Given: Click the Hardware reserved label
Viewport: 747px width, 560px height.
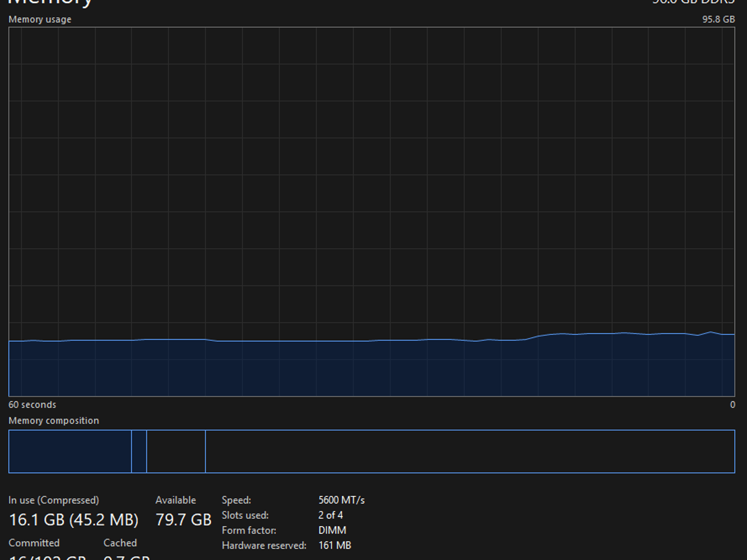Looking at the screenshot, I should pos(264,545).
